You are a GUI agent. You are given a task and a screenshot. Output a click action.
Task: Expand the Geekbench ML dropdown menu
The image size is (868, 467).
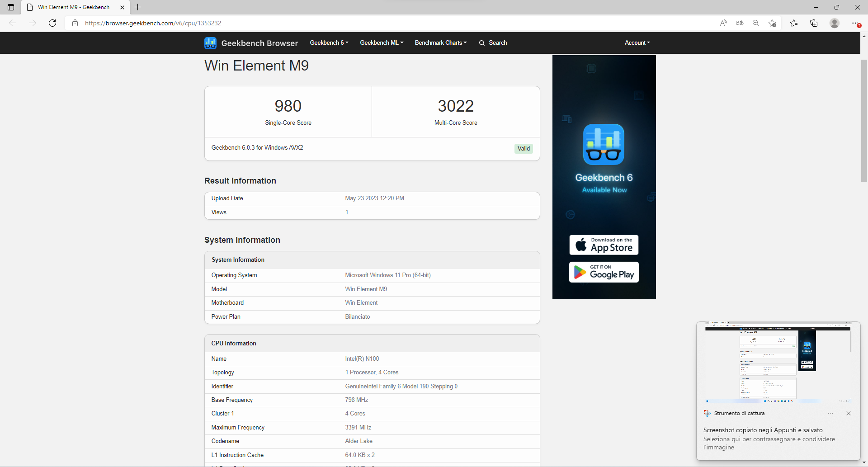pos(381,43)
